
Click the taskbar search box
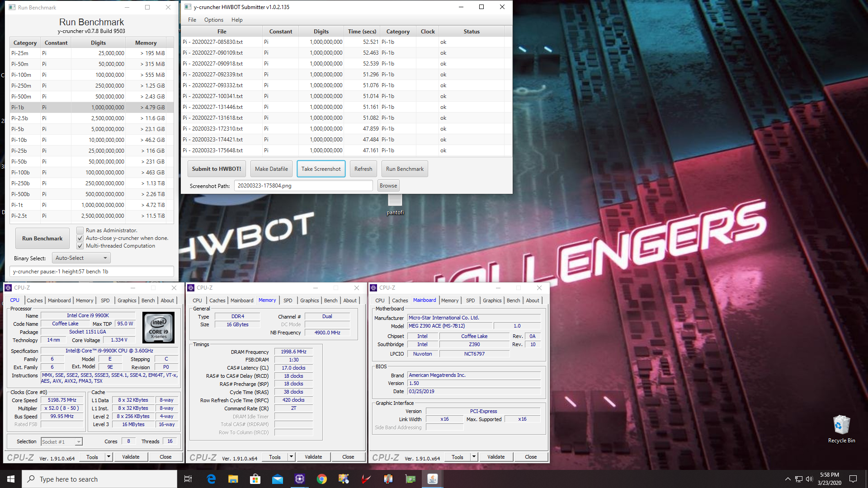click(99, 479)
